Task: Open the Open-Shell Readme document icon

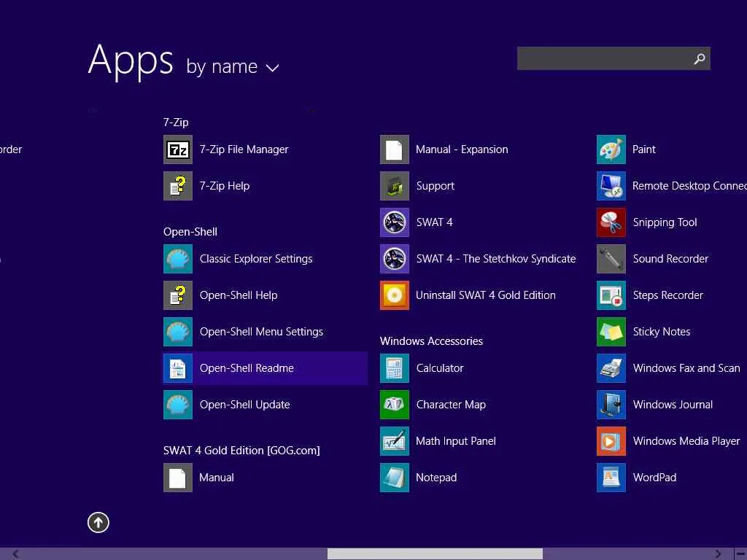Action: point(178,368)
